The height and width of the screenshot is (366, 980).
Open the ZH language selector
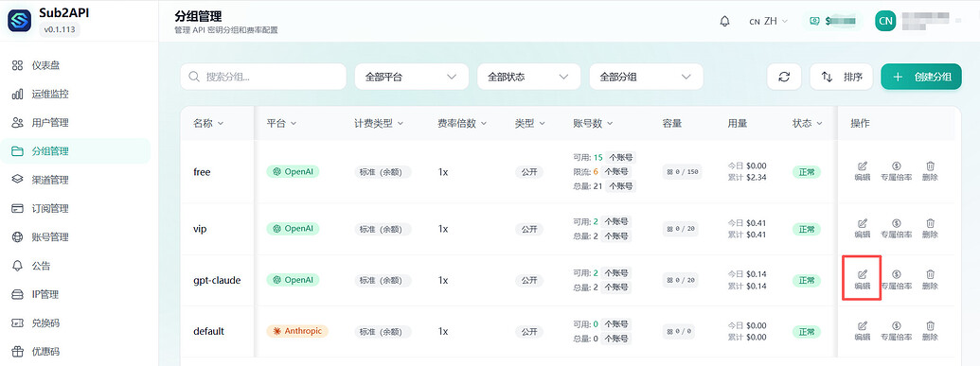769,21
